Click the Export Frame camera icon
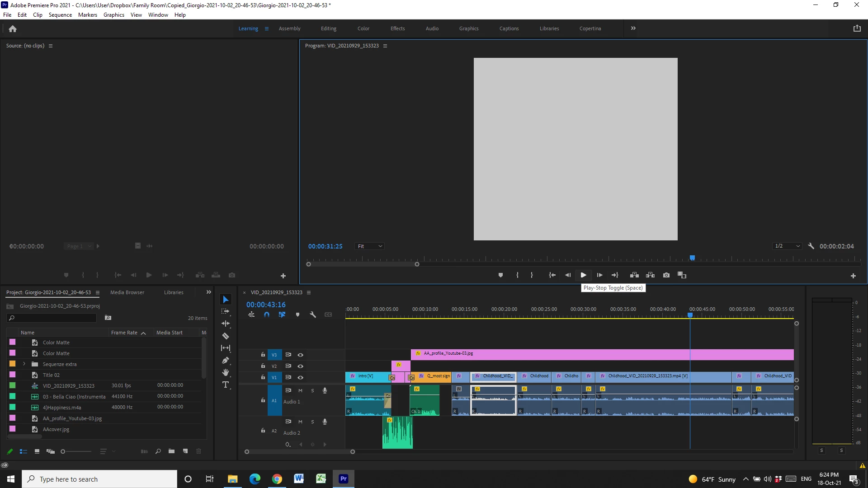868x488 pixels. tap(666, 275)
